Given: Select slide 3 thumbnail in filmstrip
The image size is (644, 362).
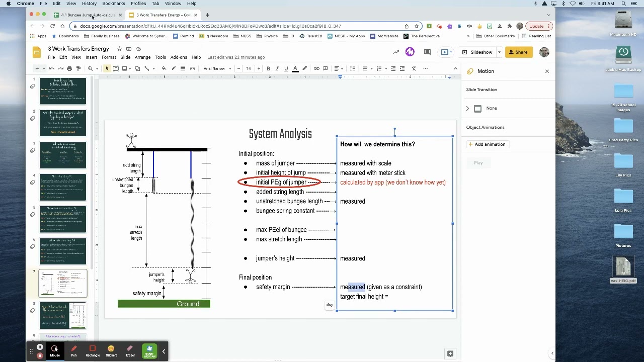Looking at the screenshot, I should (63, 155).
